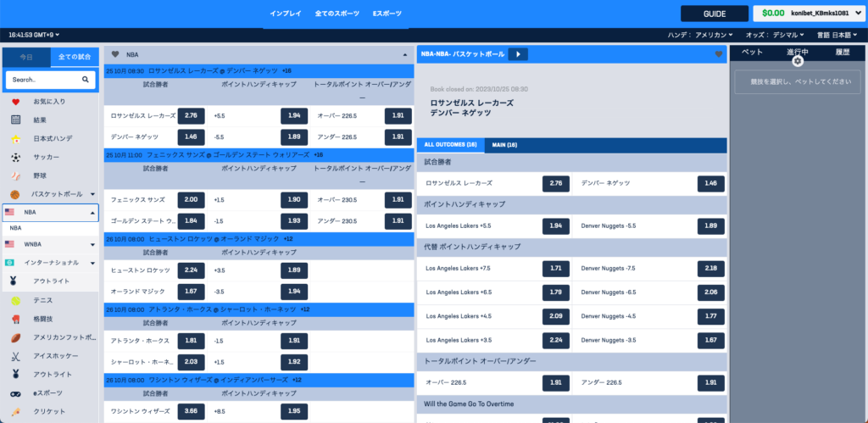This screenshot has height=423, width=868.
Task: Open the テニス tennis ball icon
Action: [15, 301]
